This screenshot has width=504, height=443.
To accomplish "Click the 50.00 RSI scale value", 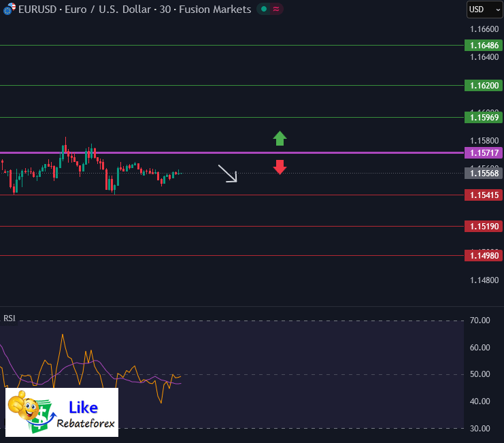I will [480, 374].
